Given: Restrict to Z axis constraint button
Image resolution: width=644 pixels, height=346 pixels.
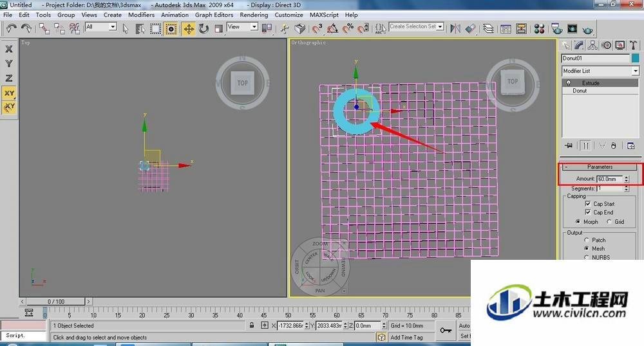Looking at the screenshot, I should click(x=9, y=78).
